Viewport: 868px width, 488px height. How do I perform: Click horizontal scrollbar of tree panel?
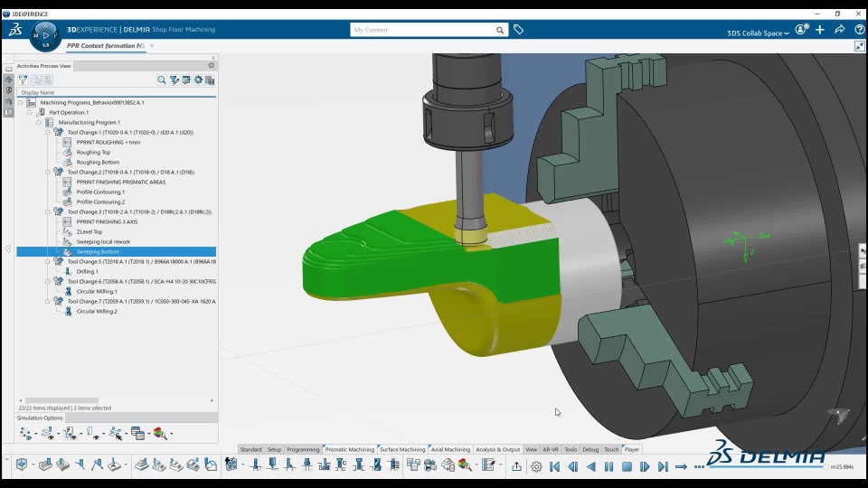pyautogui.click(x=61, y=400)
